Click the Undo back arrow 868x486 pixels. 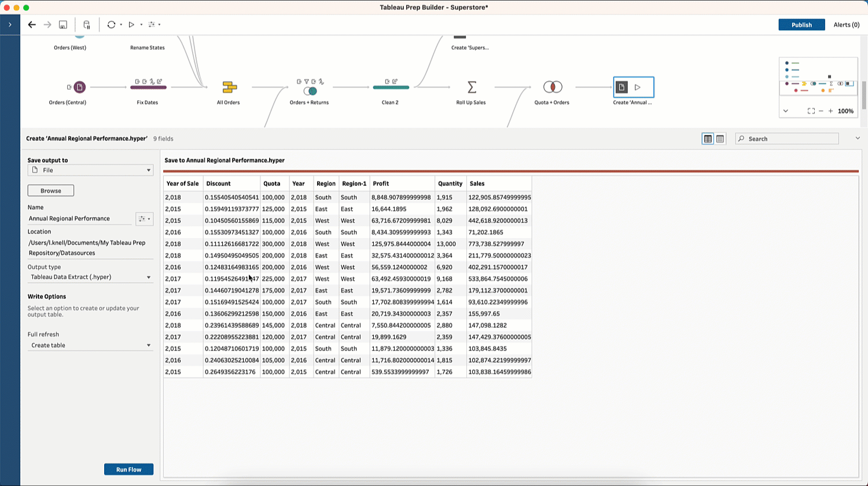[x=32, y=24]
